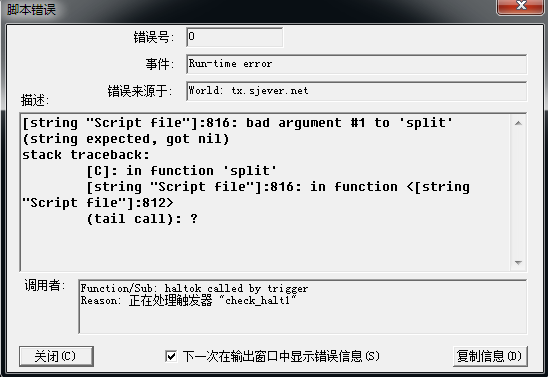This screenshot has height=377, width=548.
Task: Click the 调用者 label
Action: coord(45,285)
